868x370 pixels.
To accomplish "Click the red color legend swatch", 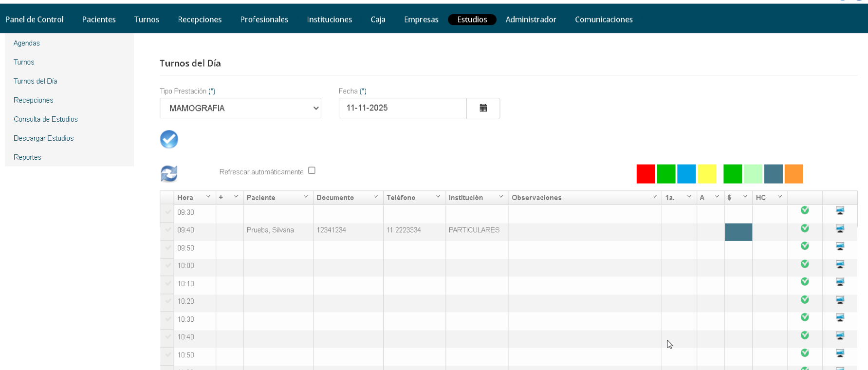I will [x=646, y=174].
